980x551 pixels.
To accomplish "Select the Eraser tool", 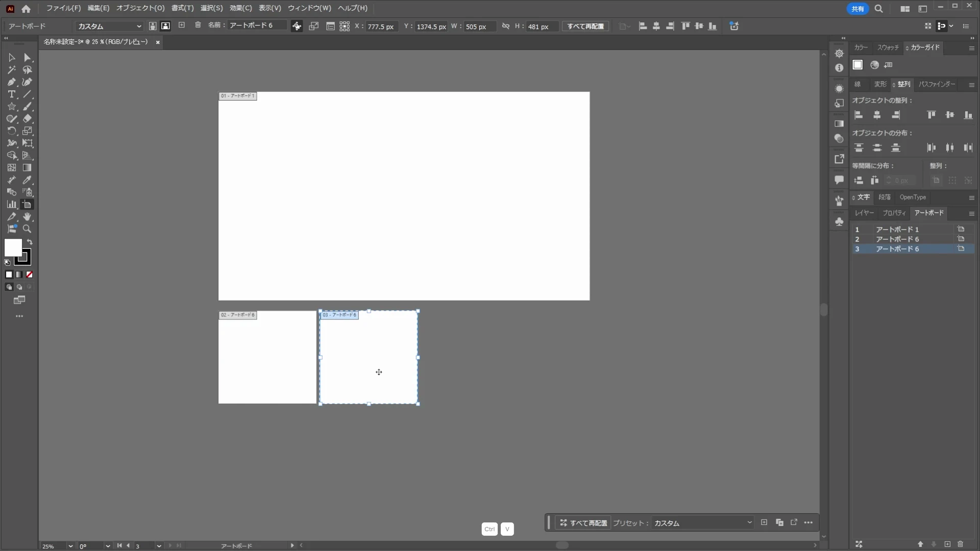I will point(27,119).
